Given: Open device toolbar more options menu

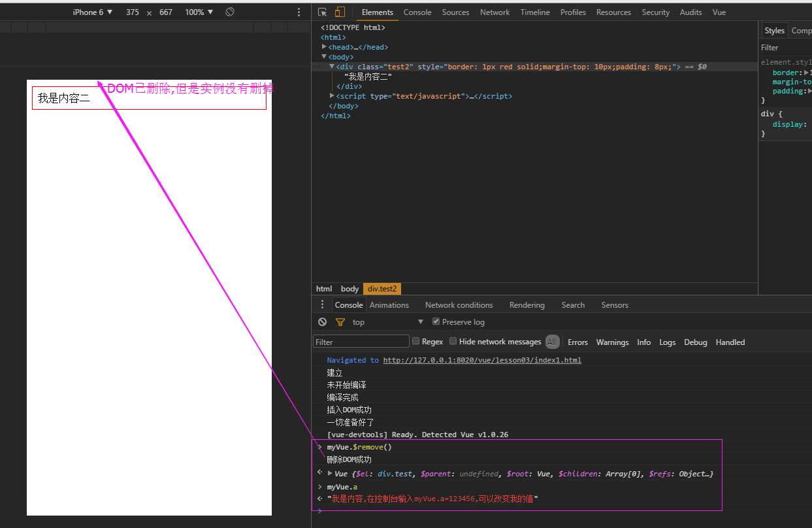Looking at the screenshot, I should [x=299, y=12].
